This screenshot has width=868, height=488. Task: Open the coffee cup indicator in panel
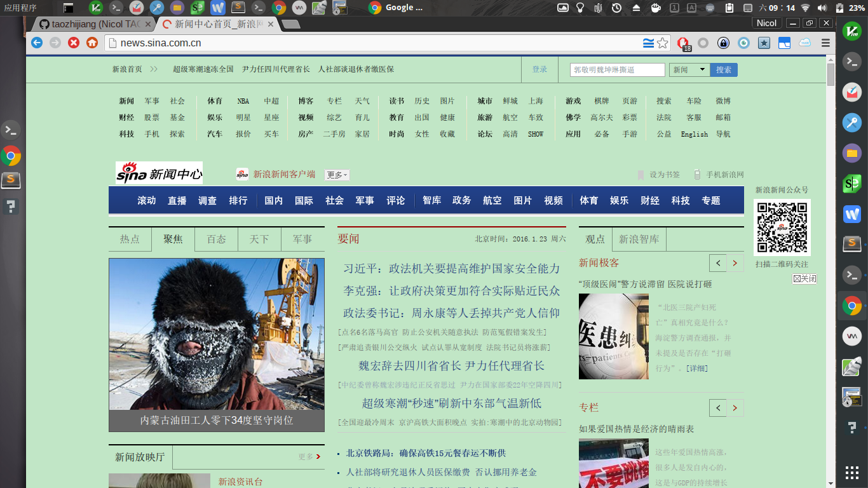655,8
